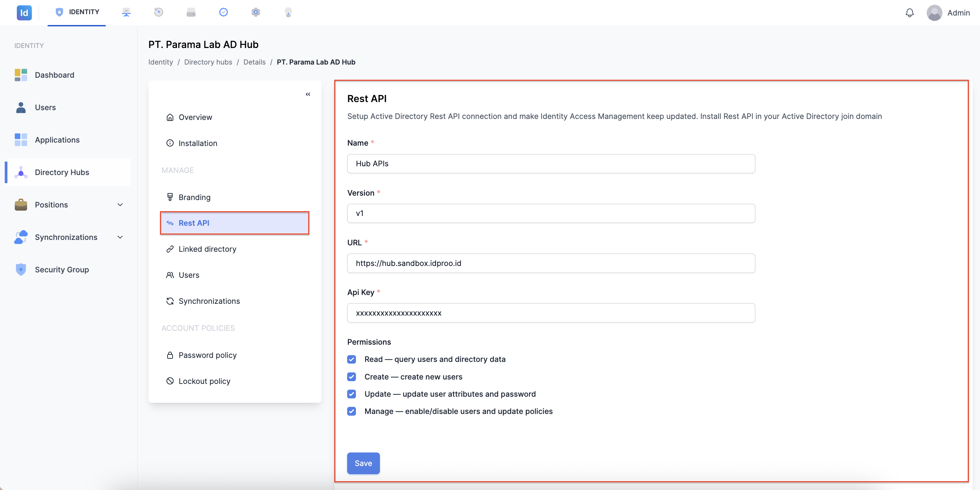Image resolution: width=980 pixels, height=490 pixels.
Task: Go to Directory hubs breadcrumb link
Action: click(208, 62)
